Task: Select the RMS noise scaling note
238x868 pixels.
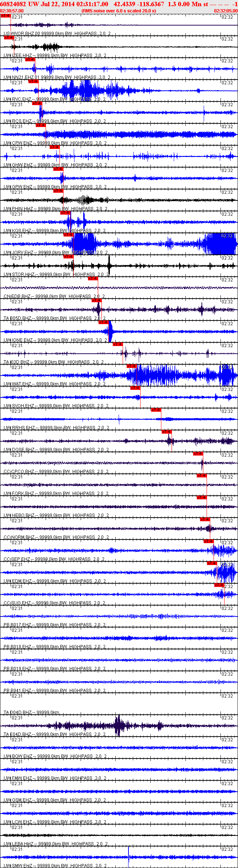Action: point(119,11)
